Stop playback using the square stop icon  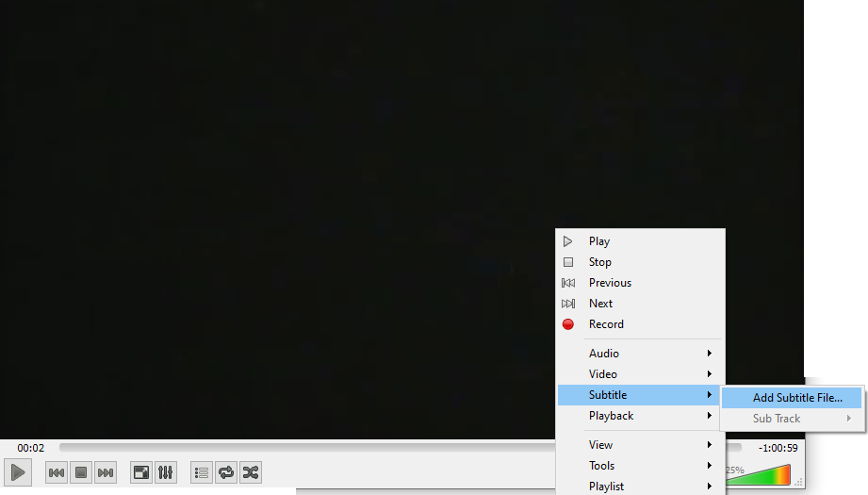[81, 472]
